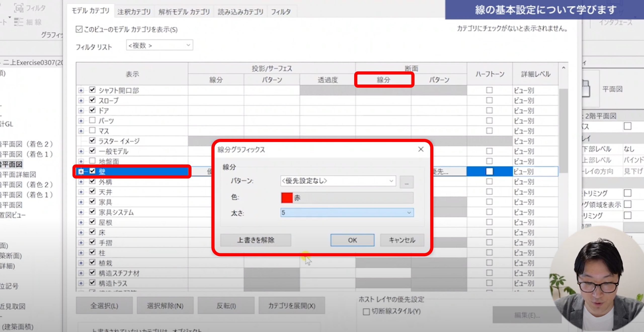
Task: Open the フィルタ リスト dropdown
Action: click(159, 45)
